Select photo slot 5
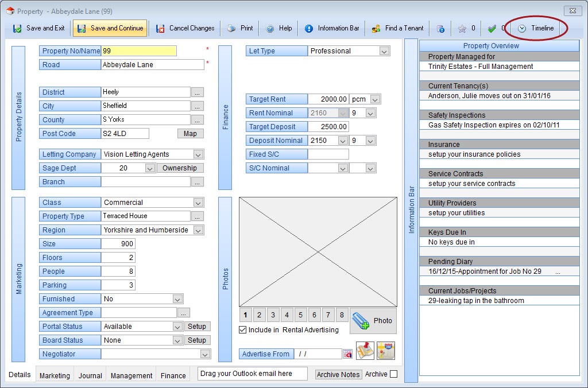Viewport: 588px width, 388px height. pyautogui.click(x=300, y=315)
